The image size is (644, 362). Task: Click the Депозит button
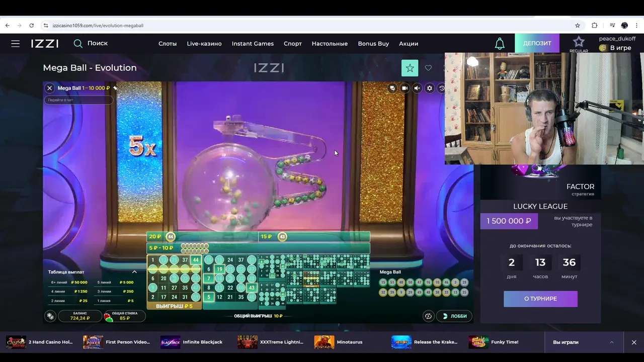[537, 43]
